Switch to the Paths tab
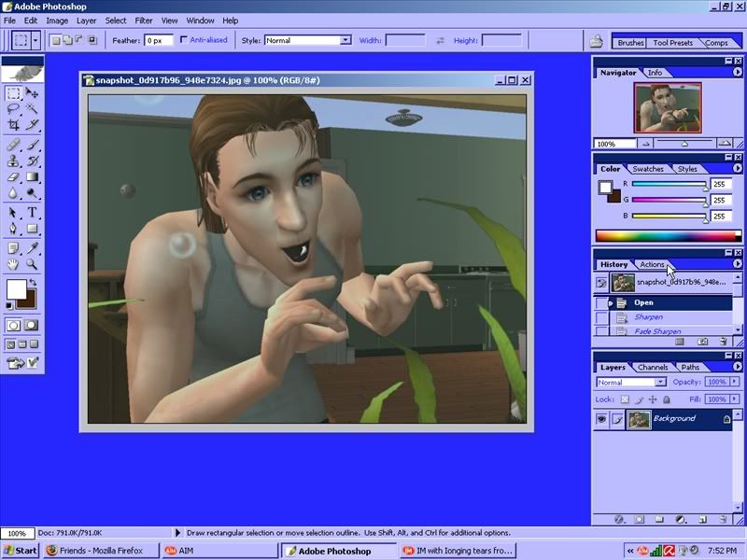The width and height of the screenshot is (747, 560). click(x=690, y=367)
